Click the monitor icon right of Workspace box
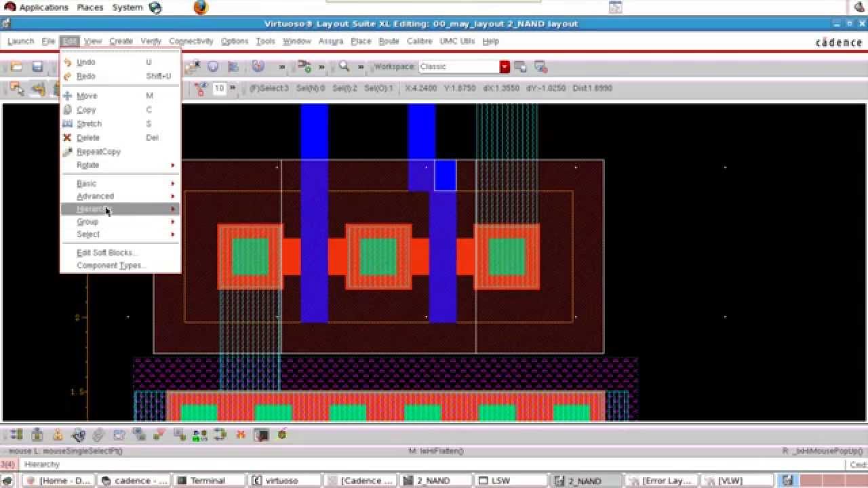The width and height of the screenshot is (868, 488). pyautogui.click(x=520, y=66)
